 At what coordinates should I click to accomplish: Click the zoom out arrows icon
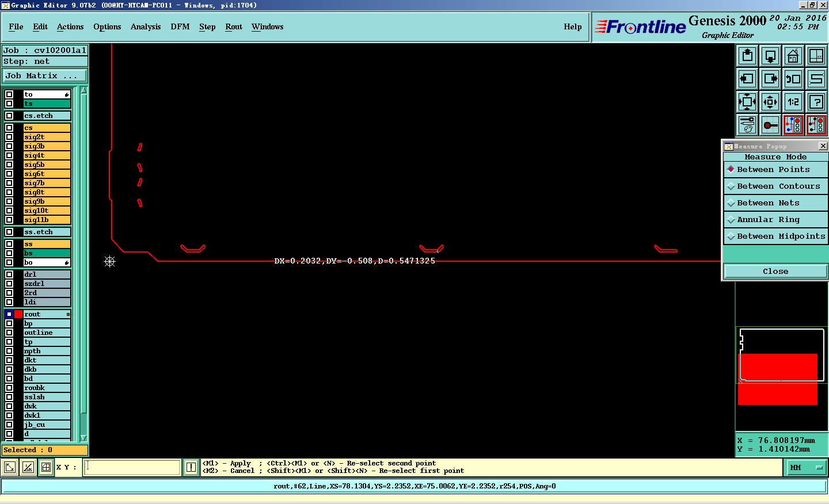(x=770, y=102)
